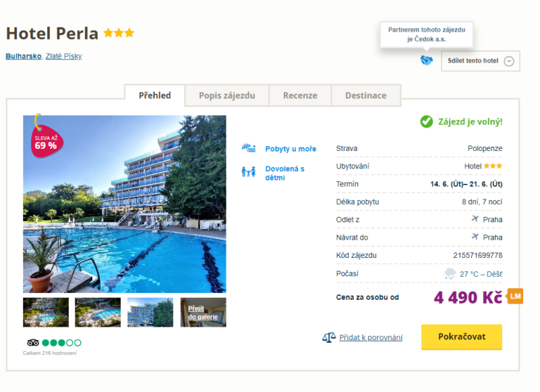Click the sea stays wave icon

pos(248,148)
